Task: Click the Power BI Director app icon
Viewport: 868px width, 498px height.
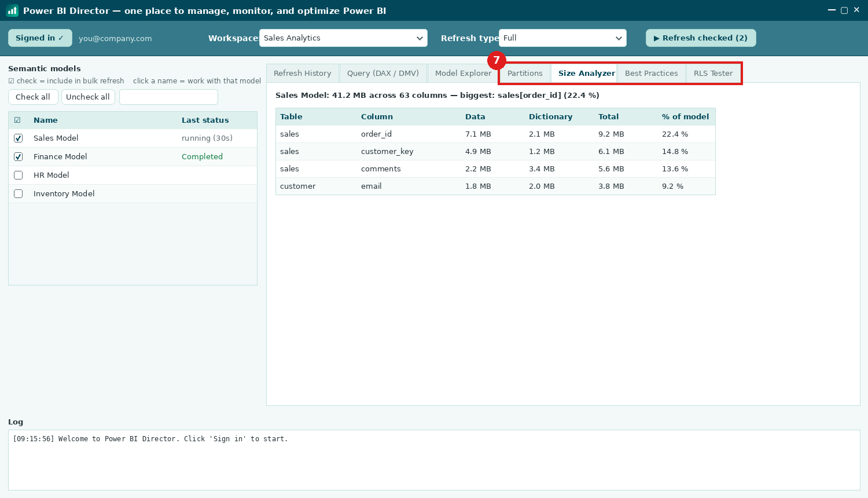Action: click(12, 10)
